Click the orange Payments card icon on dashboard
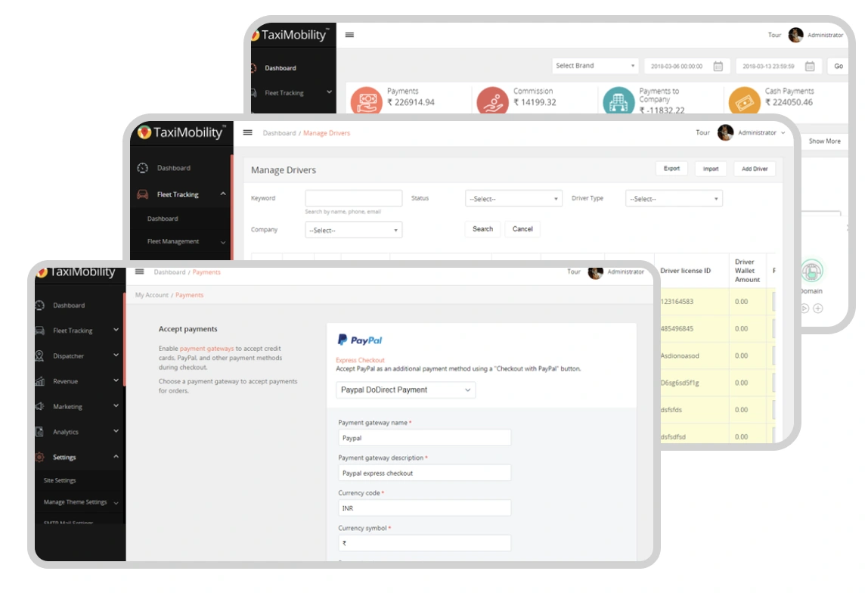868x599 pixels. tap(367, 100)
